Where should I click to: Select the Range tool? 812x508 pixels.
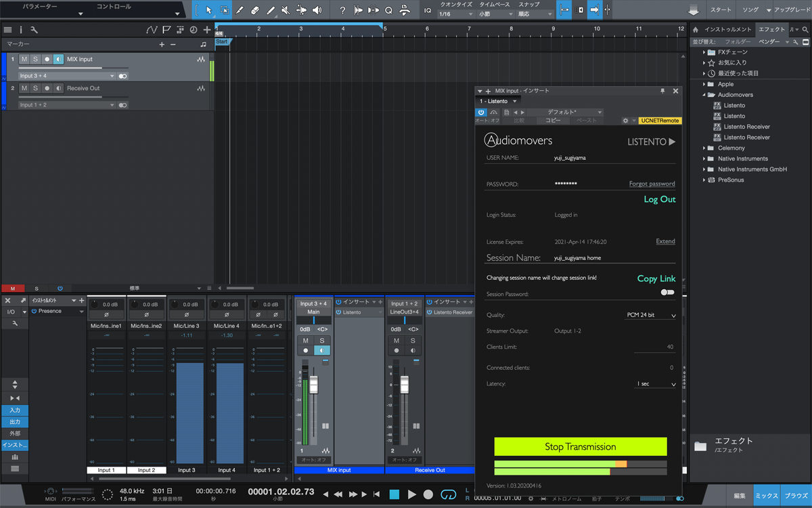pos(224,10)
